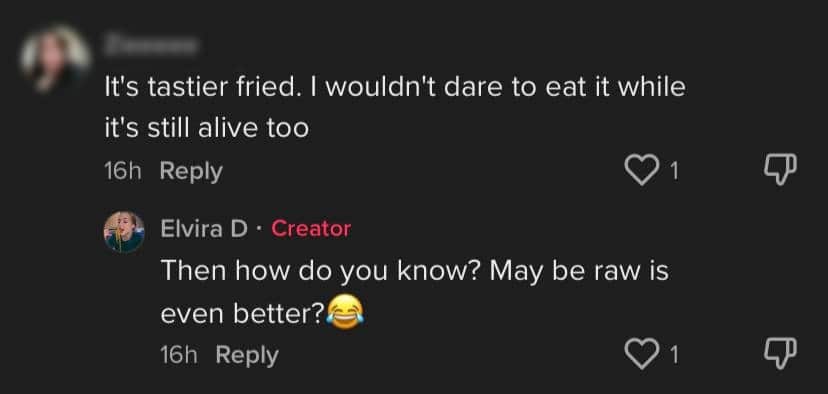Screen dimensions: 828x394
Task: Select the "even better?" text line
Action: (243, 314)
